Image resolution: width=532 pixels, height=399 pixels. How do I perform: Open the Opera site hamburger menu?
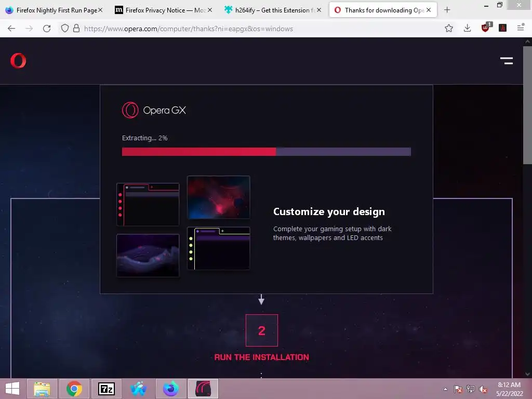click(506, 61)
